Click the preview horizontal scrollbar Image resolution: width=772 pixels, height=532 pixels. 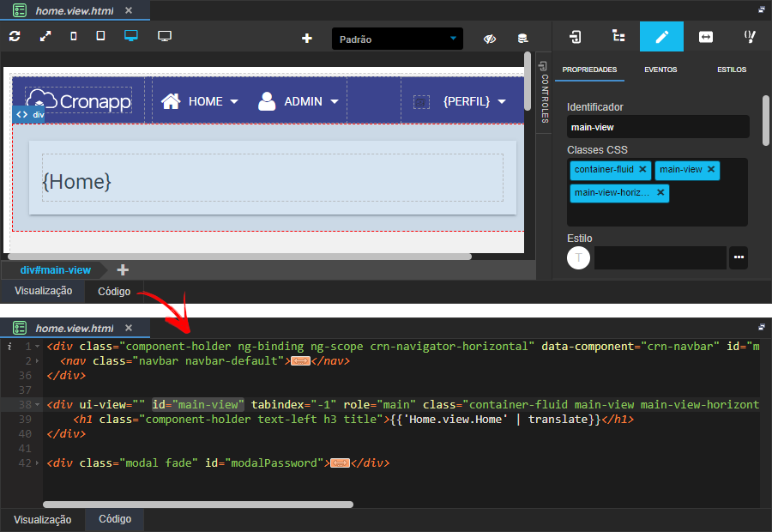tap(240, 257)
